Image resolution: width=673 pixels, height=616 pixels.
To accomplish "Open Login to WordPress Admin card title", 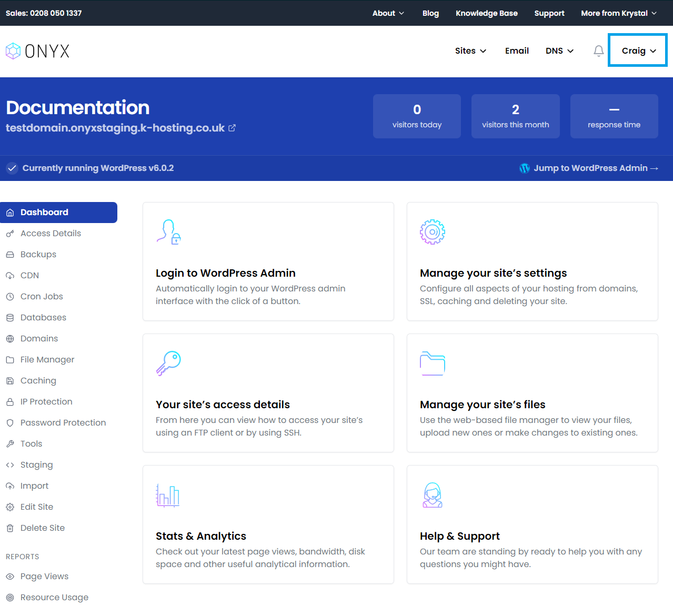I will pos(226,273).
